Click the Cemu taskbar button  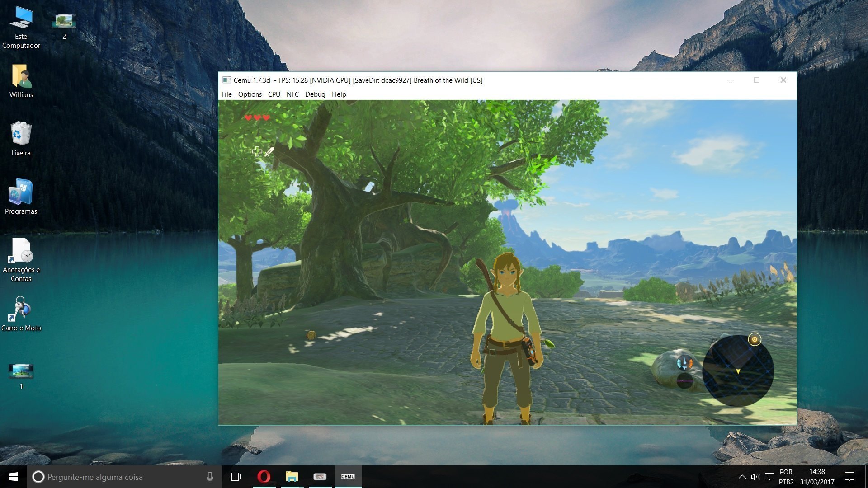348,477
